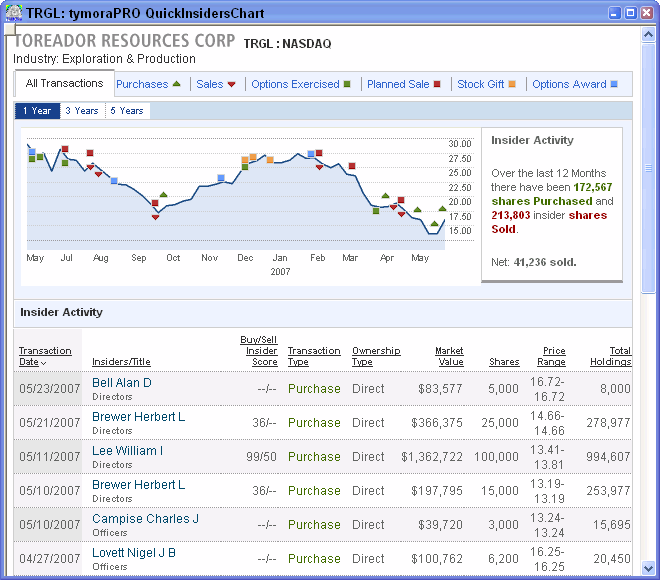Viewport: 660px width, 580px height.
Task: Click the green Options Exercised square icon
Action: pyautogui.click(x=347, y=84)
